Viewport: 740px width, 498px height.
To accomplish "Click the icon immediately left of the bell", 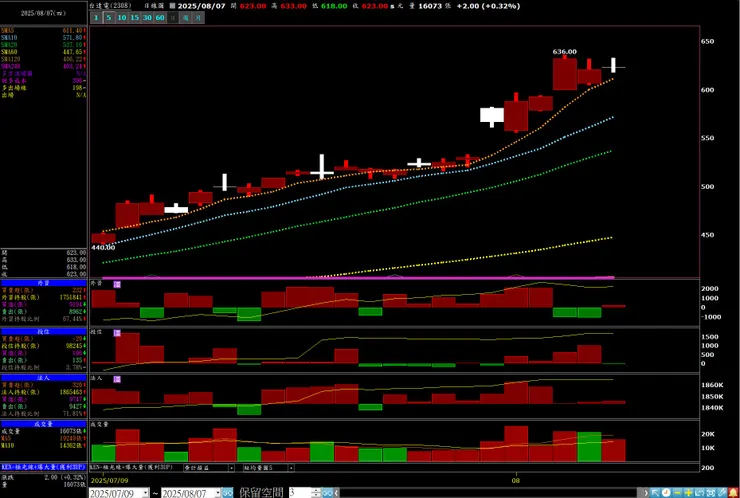I will coord(722,493).
